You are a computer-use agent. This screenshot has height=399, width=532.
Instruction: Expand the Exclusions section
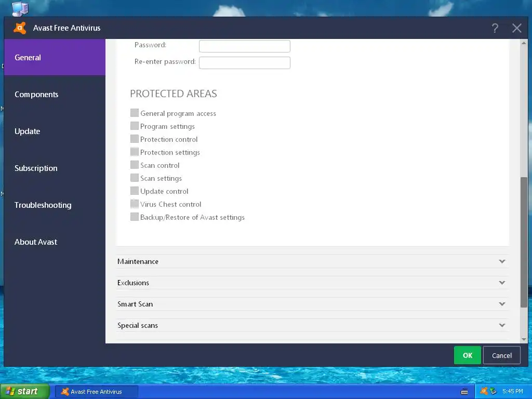pos(312,283)
